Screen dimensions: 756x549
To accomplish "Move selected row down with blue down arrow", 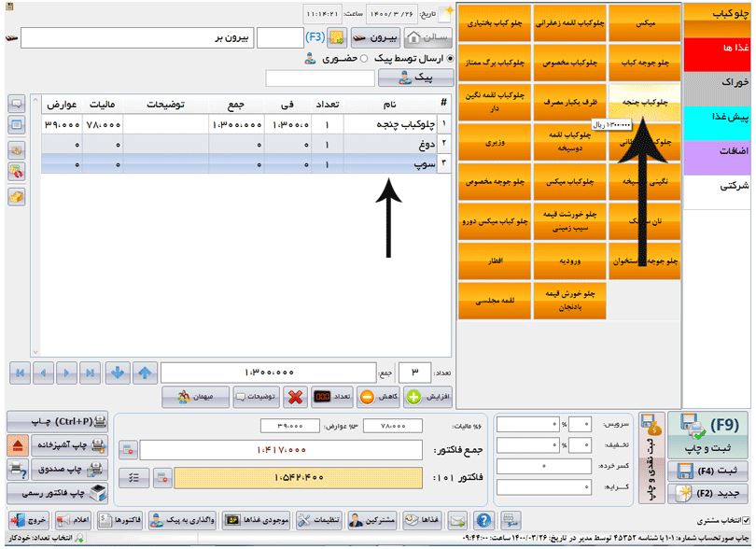I will [117, 373].
